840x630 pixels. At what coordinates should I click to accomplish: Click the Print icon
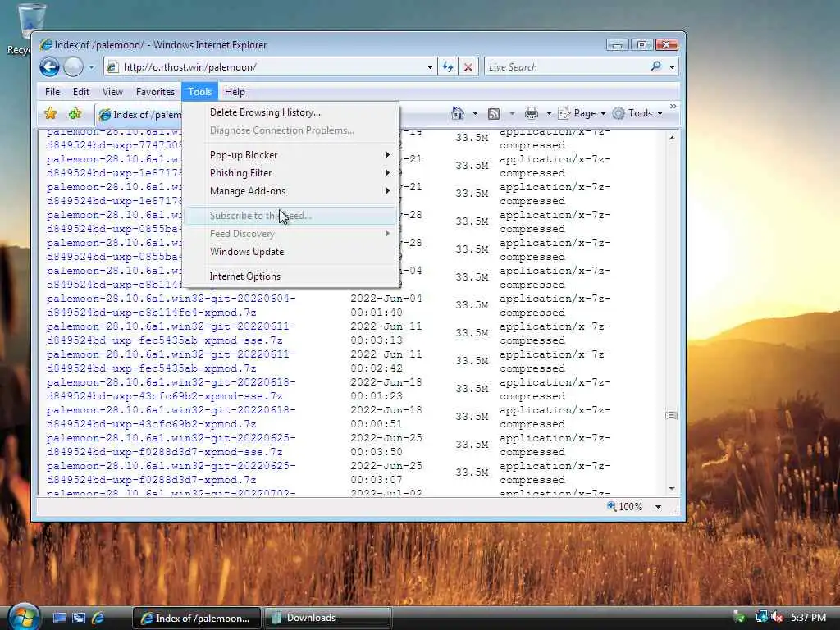(532, 113)
